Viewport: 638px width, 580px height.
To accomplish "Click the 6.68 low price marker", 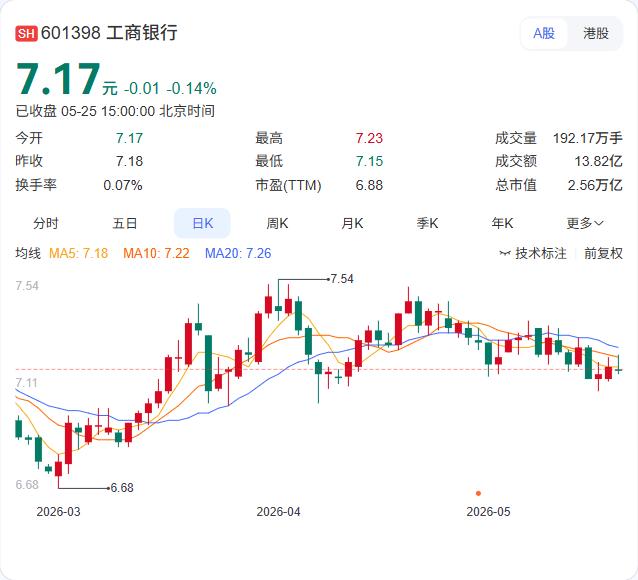I will pos(122,488).
